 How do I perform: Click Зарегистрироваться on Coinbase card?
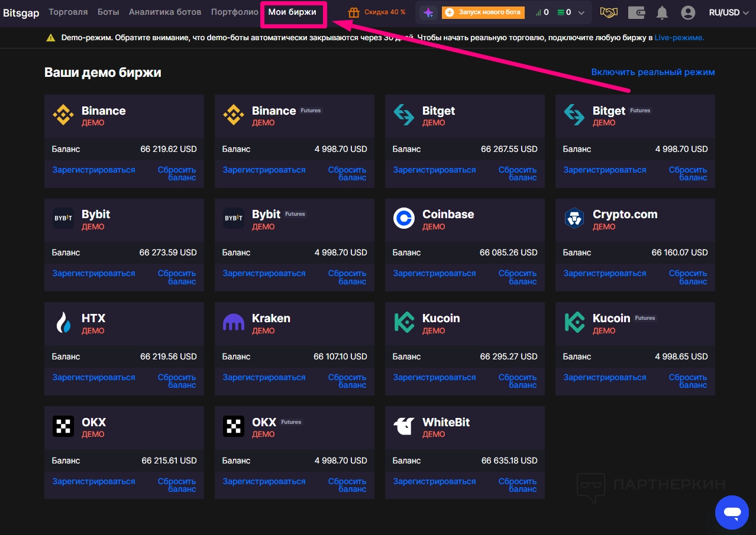click(434, 273)
